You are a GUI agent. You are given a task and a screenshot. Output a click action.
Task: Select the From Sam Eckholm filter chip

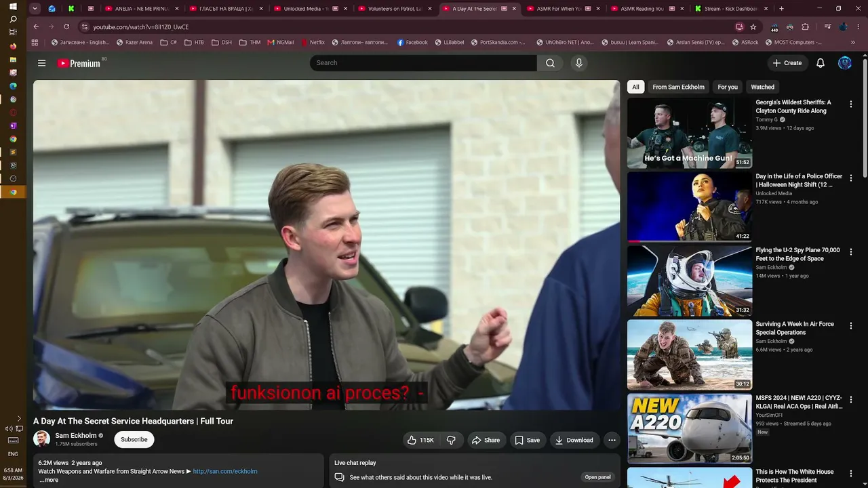(678, 87)
